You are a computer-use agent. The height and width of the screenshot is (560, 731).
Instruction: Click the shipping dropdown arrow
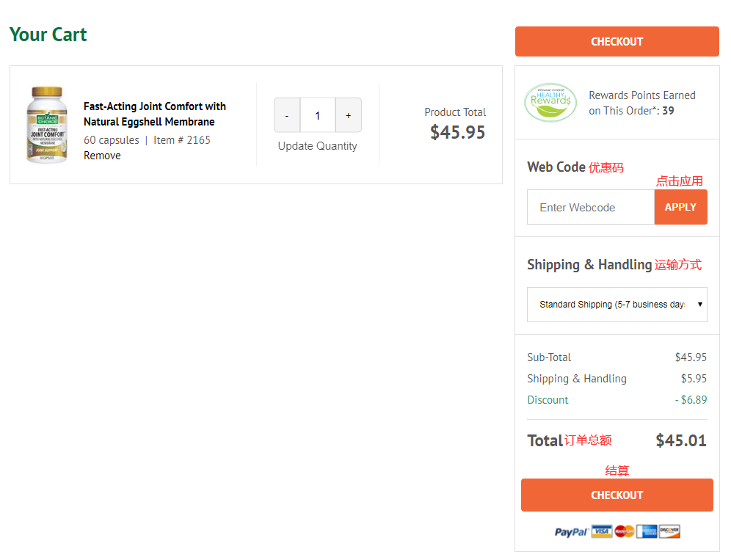700,305
